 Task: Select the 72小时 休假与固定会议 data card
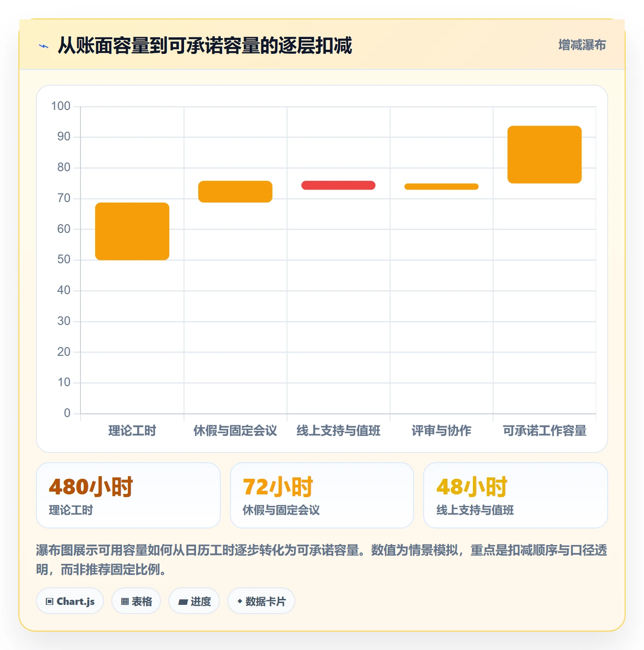click(x=322, y=495)
